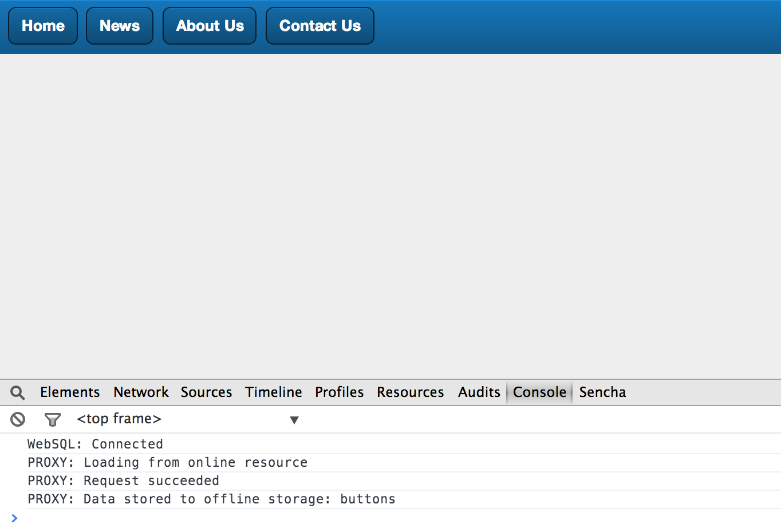Viewport: 781px width, 532px height.
Task: Switch to the Elements tab
Action: 70,392
